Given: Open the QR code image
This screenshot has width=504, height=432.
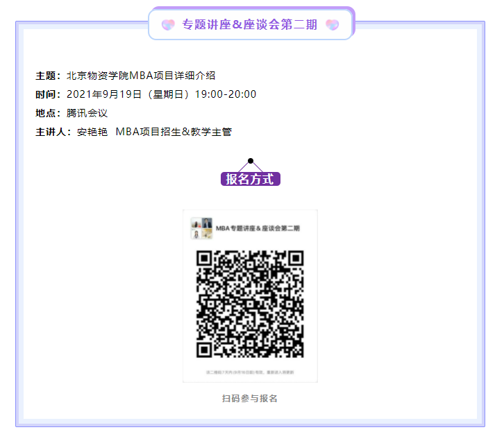Looking at the screenshot, I should 250,304.
